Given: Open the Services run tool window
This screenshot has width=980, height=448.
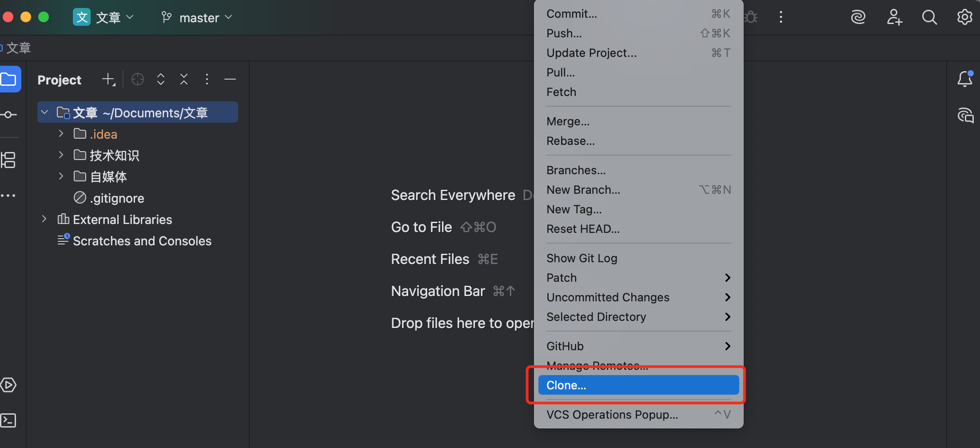Looking at the screenshot, I should (x=9, y=385).
